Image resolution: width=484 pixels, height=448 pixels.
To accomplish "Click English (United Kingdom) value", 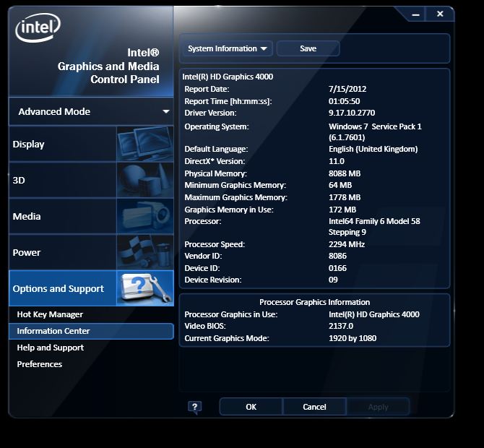I will click(373, 149).
